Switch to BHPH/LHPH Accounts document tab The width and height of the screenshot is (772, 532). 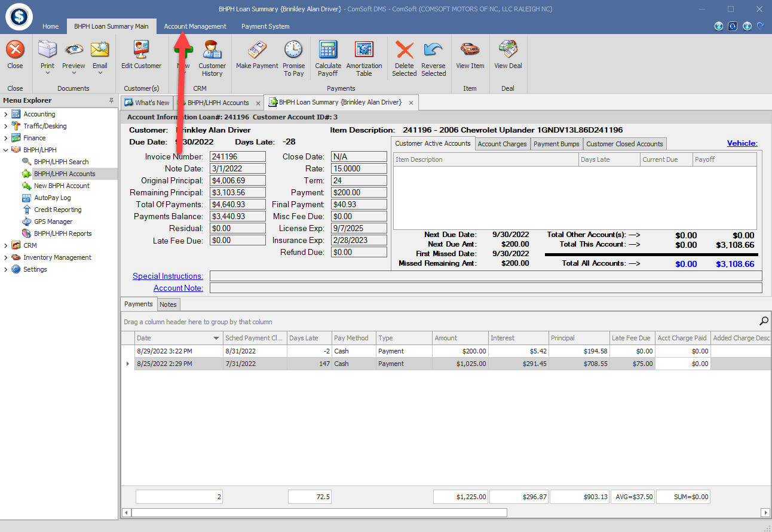click(x=218, y=103)
